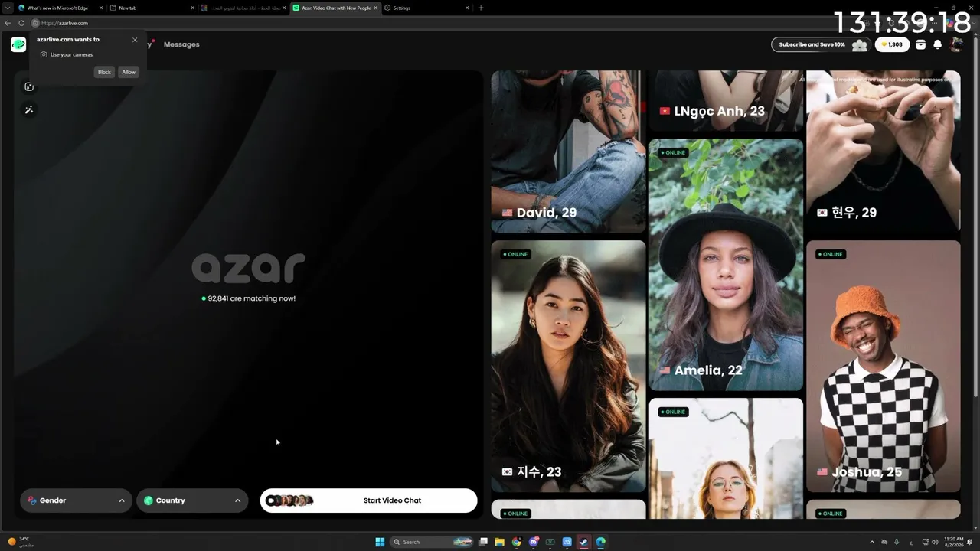Dismiss the camera permission popup
This screenshot has width=980, height=551.
135,40
